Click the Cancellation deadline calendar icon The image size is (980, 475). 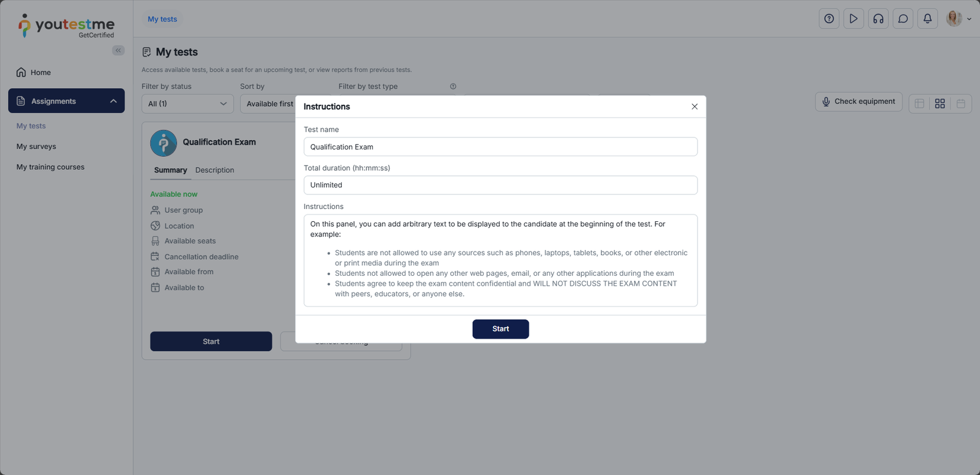[x=156, y=257]
